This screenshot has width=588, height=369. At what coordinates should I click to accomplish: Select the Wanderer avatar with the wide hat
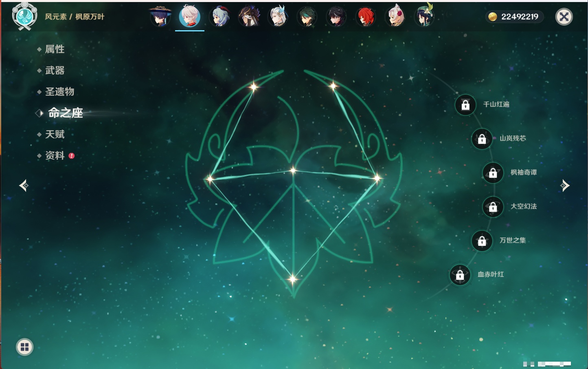[160, 17]
